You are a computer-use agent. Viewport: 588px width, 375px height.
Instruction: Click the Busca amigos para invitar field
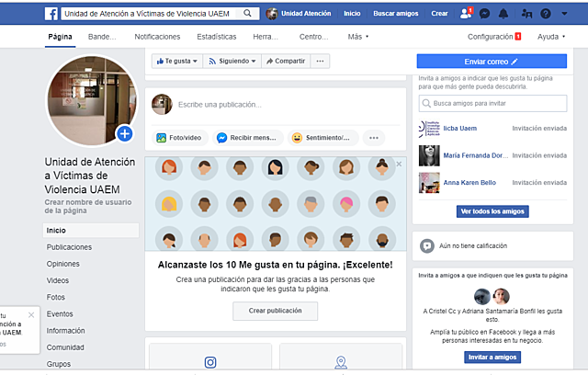coord(492,103)
